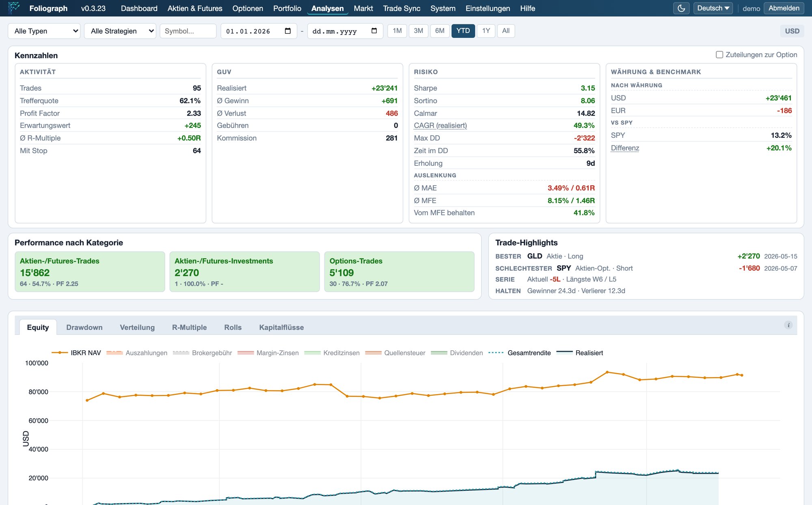Viewport: 812px width, 505px height.
Task: Toggle Realisiert legend series
Action: 580,353
